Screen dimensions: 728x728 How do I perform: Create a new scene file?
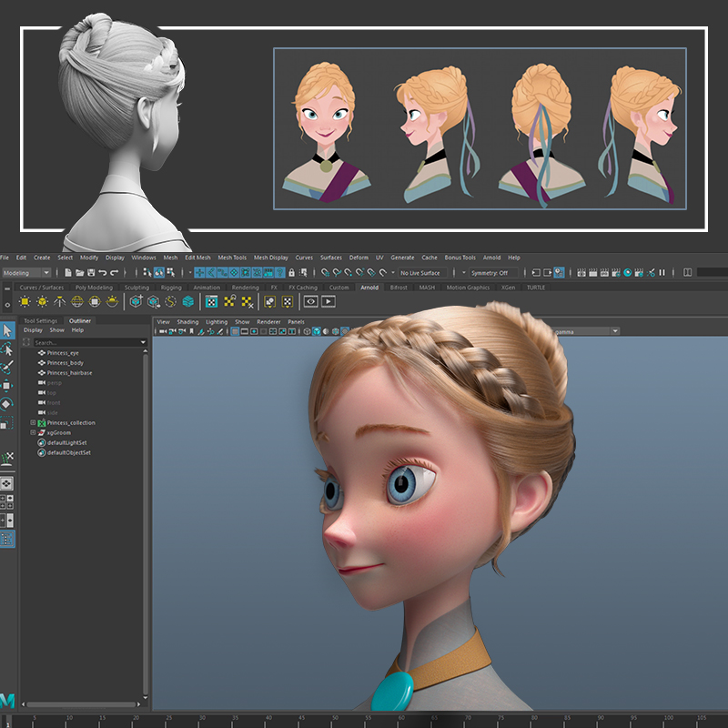(x=68, y=272)
